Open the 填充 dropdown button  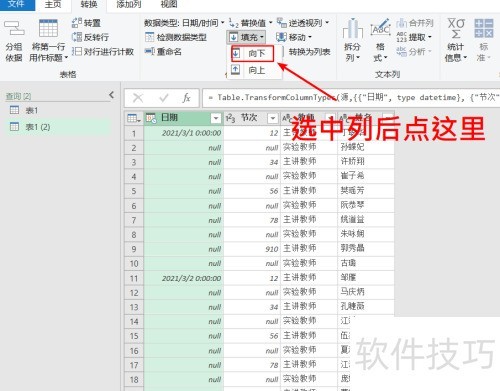point(246,37)
